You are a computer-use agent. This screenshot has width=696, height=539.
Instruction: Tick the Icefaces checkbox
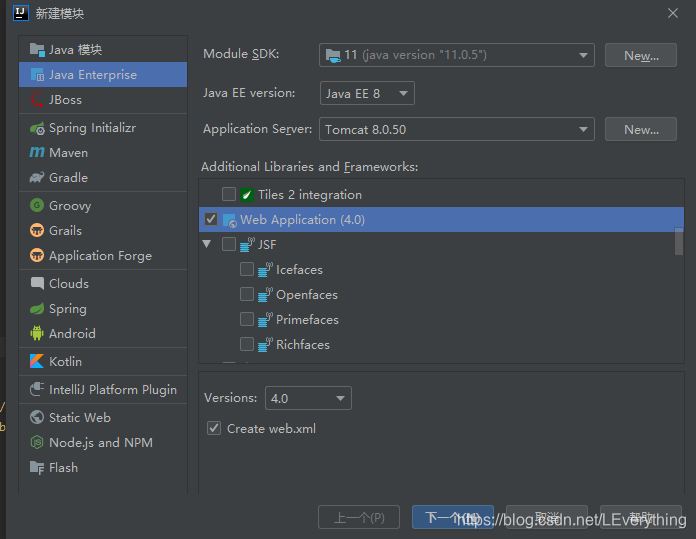click(x=247, y=269)
